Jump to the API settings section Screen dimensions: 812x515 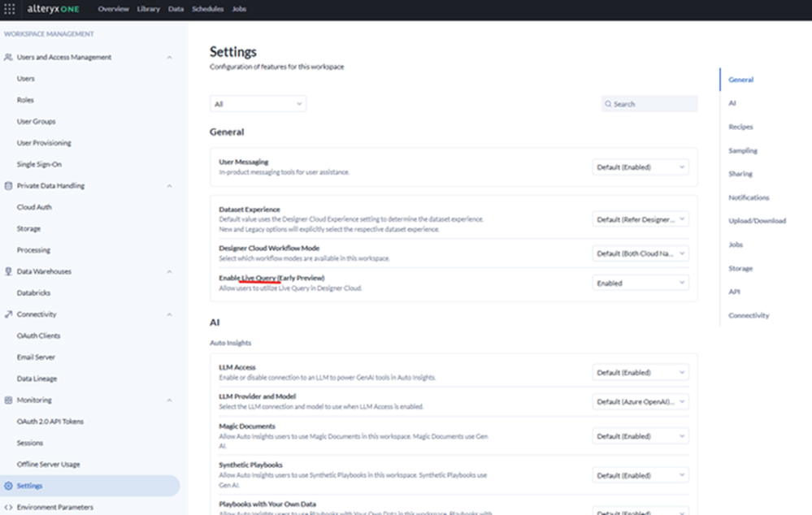click(x=734, y=292)
